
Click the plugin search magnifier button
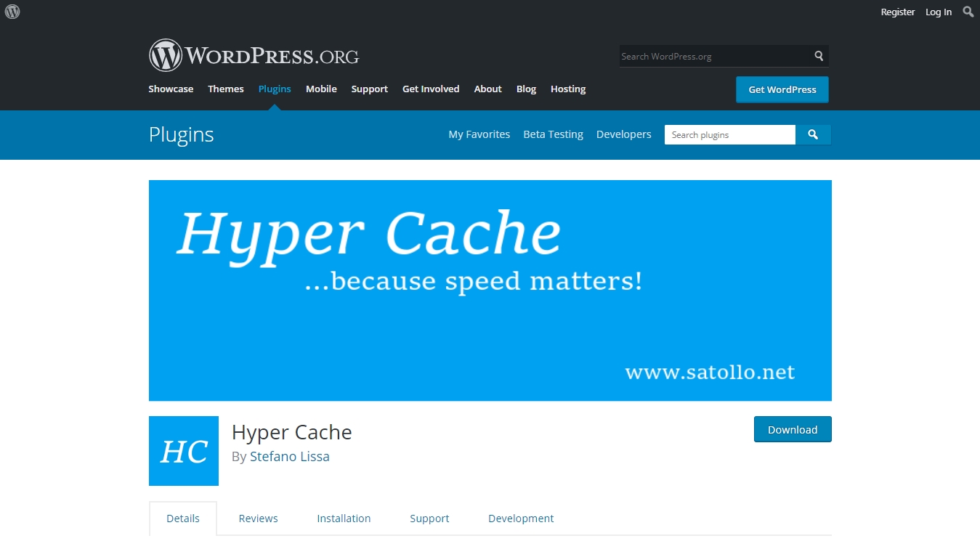point(813,135)
